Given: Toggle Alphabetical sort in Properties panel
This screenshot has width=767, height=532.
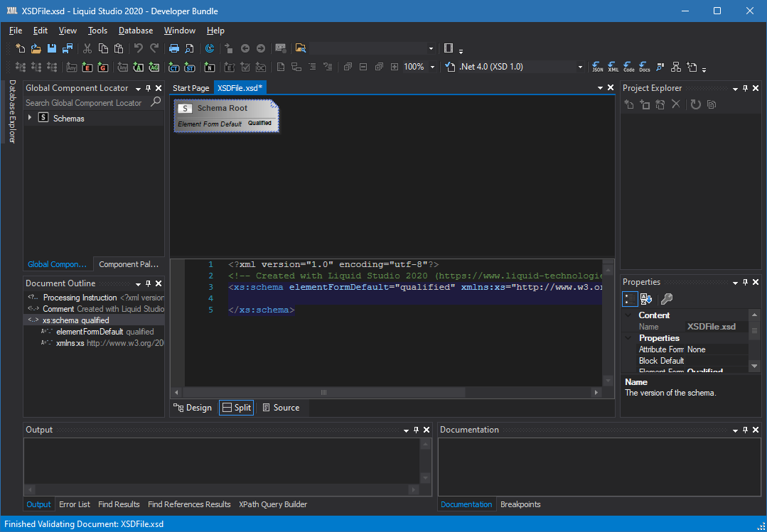Looking at the screenshot, I should point(645,299).
